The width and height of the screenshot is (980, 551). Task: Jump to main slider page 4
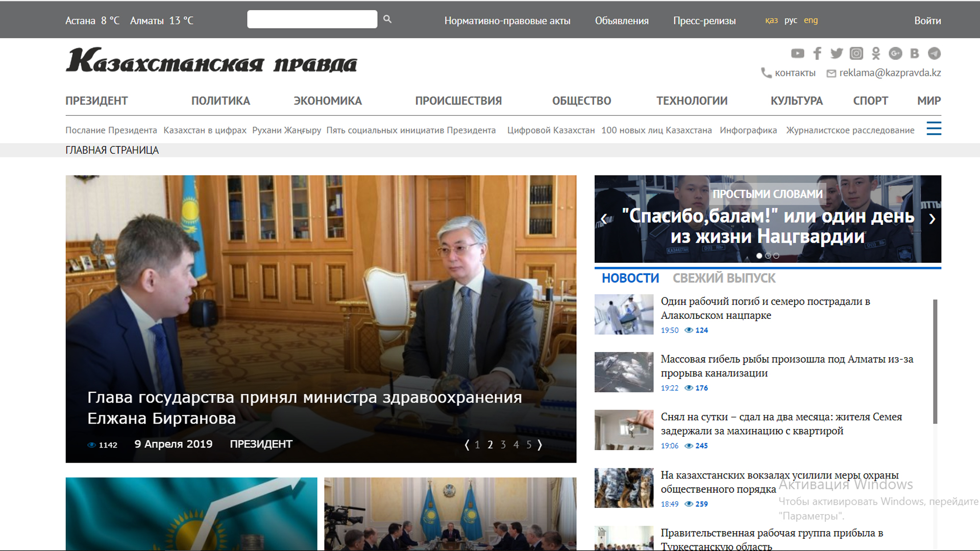pos(516,445)
